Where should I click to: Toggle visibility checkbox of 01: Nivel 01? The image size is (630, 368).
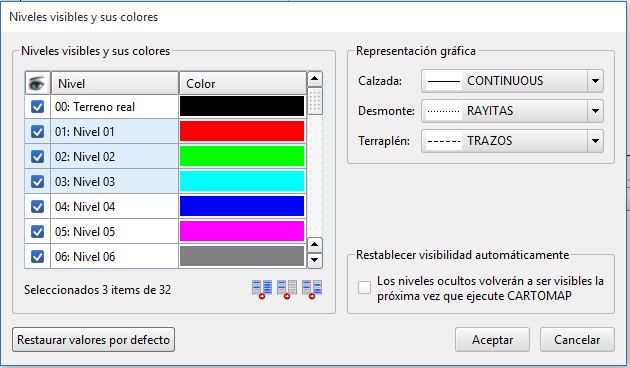click(37, 132)
